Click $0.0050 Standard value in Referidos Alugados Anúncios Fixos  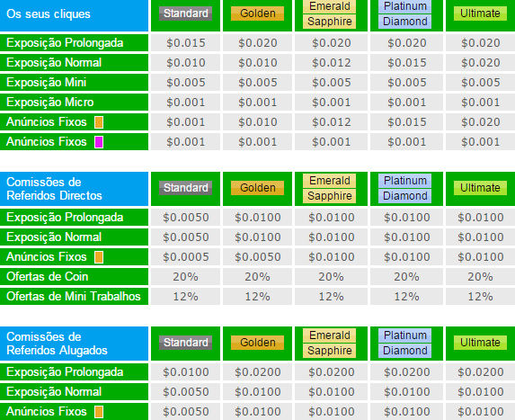185,412
